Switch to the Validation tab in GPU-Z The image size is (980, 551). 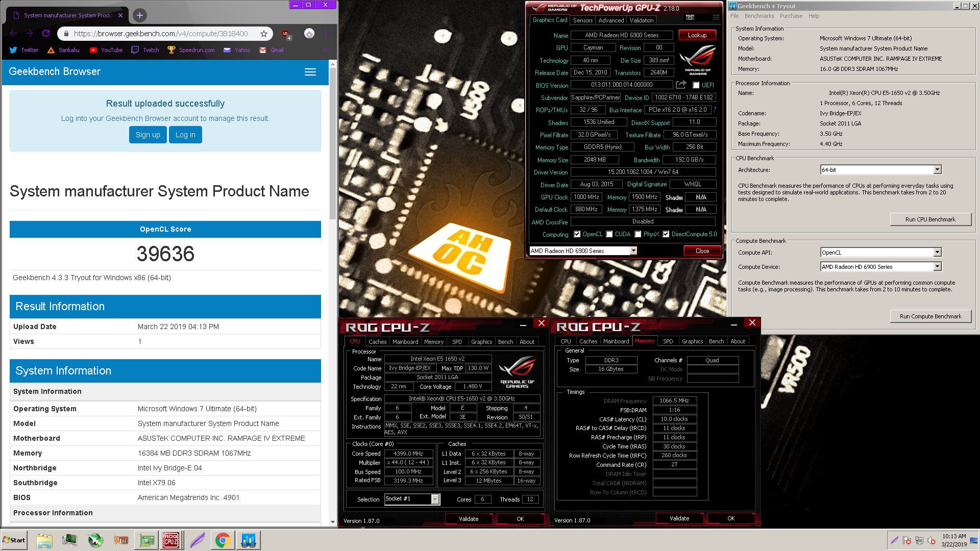tap(642, 20)
